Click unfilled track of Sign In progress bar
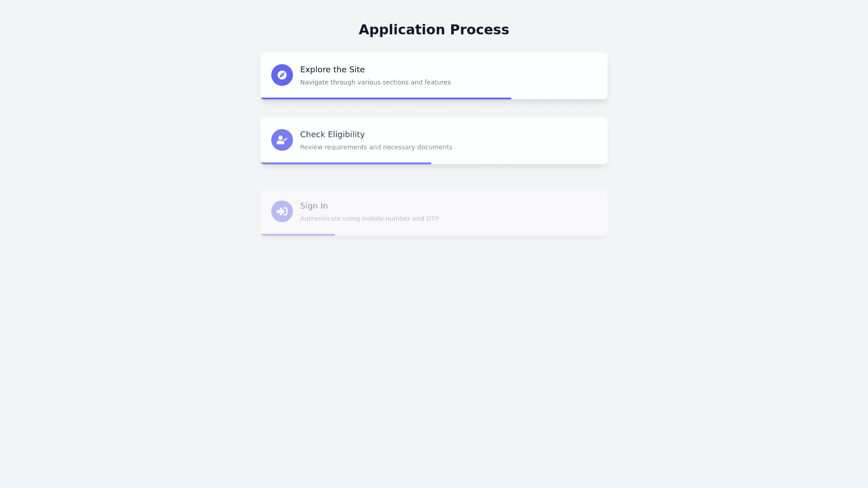The image size is (868, 488). (470, 235)
